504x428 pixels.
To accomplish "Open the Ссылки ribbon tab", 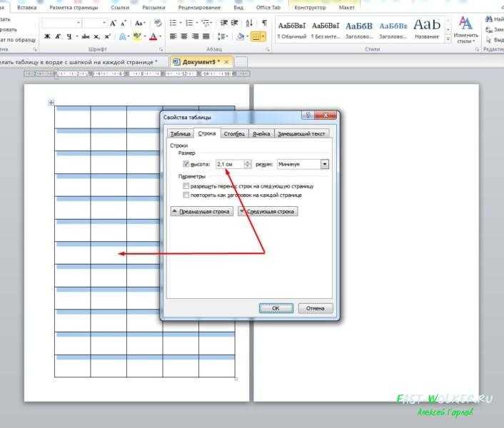I will tap(120, 7).
